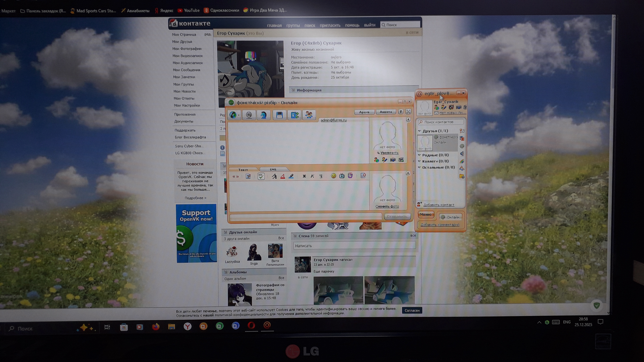
Task: Open the red font color picker
Action: coord(283,176)
